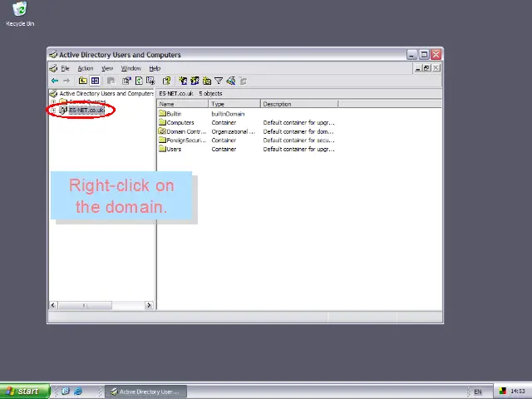Click the EN language indicator
532x399 pixels.
478,392
